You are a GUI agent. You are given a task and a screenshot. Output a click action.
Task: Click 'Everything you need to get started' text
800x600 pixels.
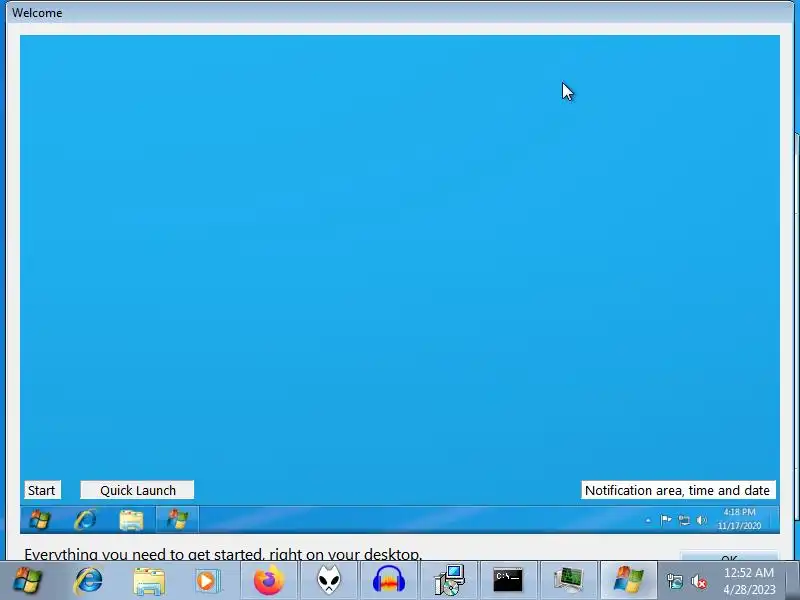point(223,554)
